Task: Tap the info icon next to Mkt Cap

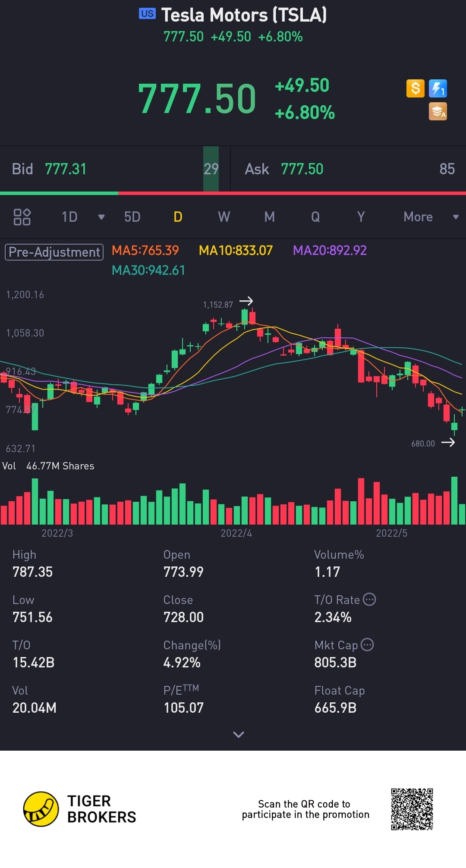Action: coord(367,645)
